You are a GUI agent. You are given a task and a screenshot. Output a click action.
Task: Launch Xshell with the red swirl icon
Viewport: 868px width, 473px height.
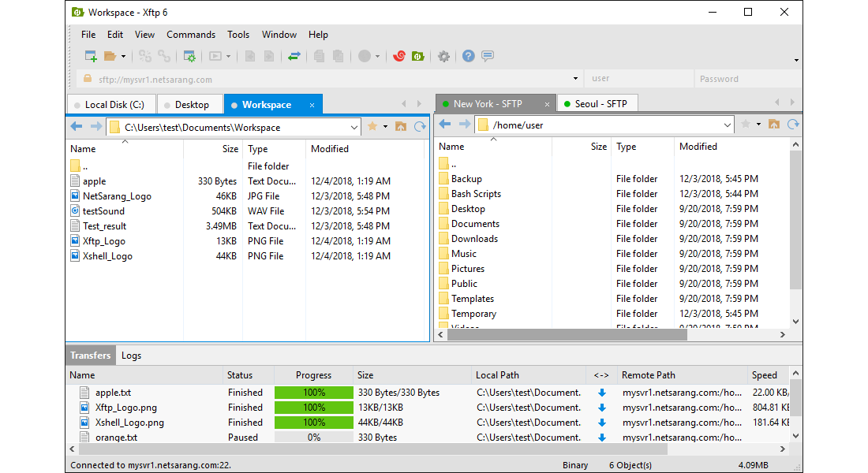399,56
